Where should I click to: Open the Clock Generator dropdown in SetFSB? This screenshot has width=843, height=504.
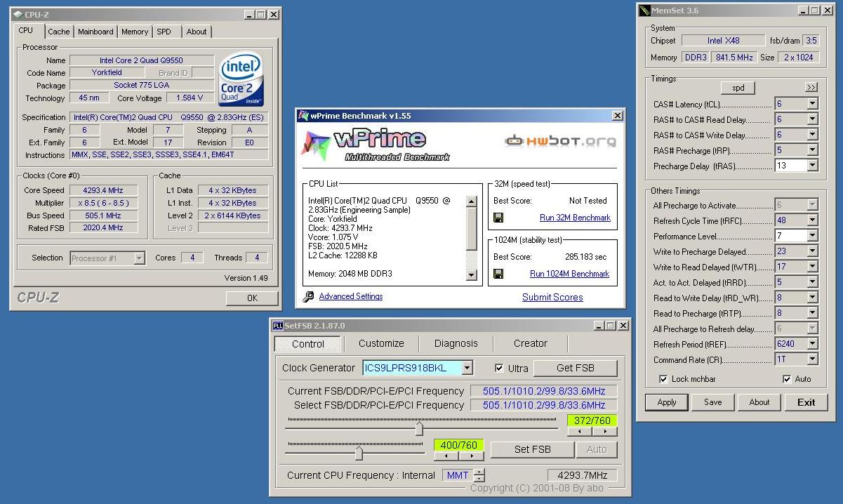coord(467,368)
